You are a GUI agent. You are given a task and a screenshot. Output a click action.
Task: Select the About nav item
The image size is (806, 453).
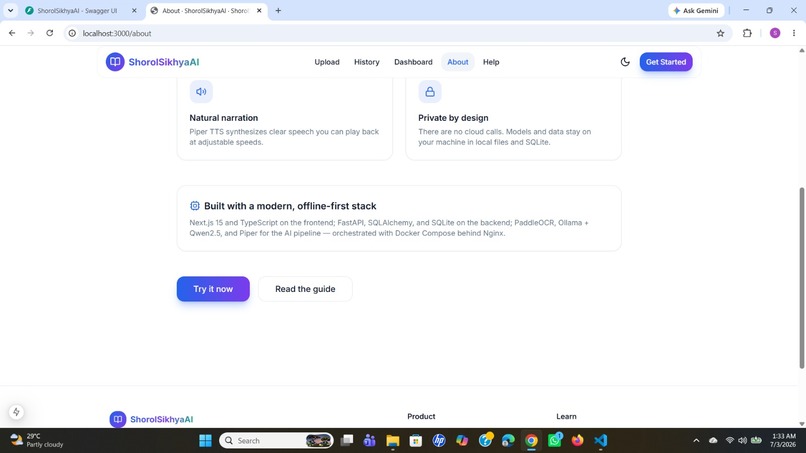(457, 62)
